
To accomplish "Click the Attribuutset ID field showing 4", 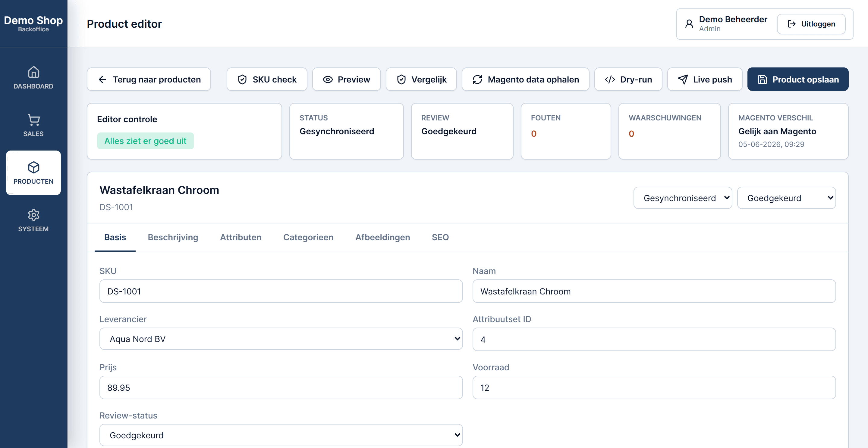I will click(654, 339).
